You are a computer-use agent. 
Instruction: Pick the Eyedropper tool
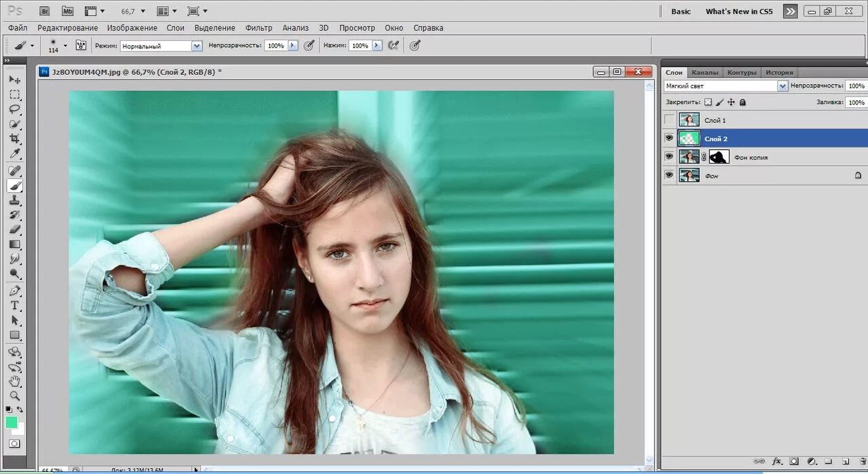pyautogui.click(x=14, y=153)
